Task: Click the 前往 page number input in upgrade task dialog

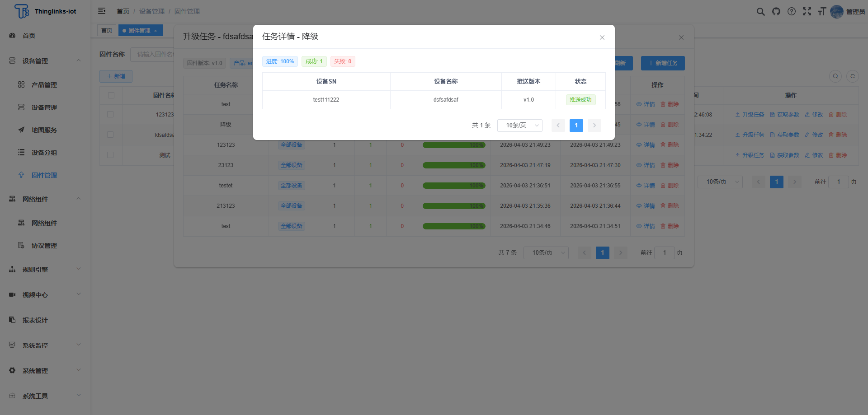Action: tap(665, 253)
